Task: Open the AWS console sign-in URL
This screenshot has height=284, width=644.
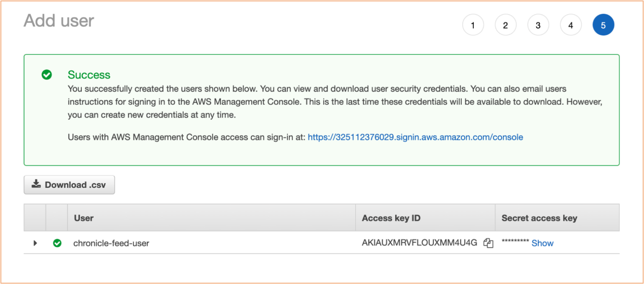Action: tap(415, 137)
